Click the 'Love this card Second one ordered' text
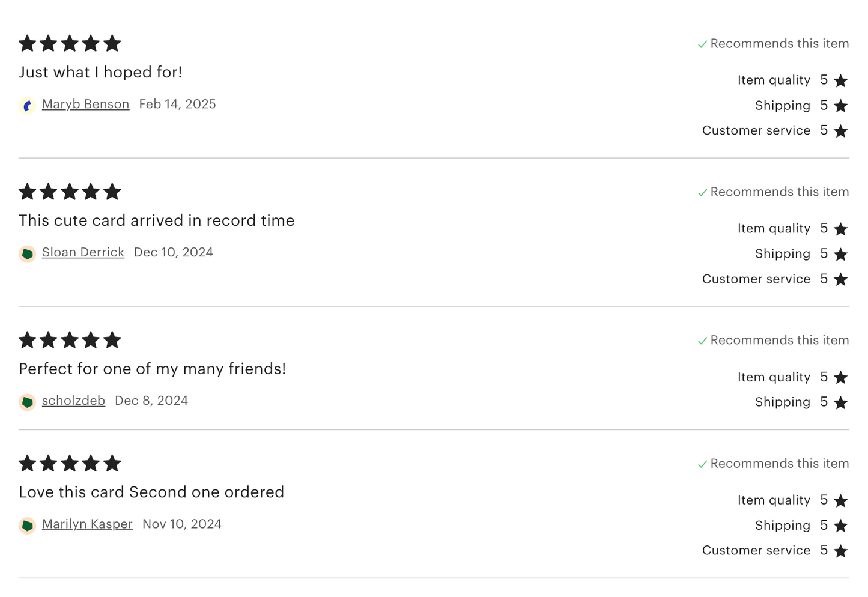The image size is (868, 597). tap(151, 492)
